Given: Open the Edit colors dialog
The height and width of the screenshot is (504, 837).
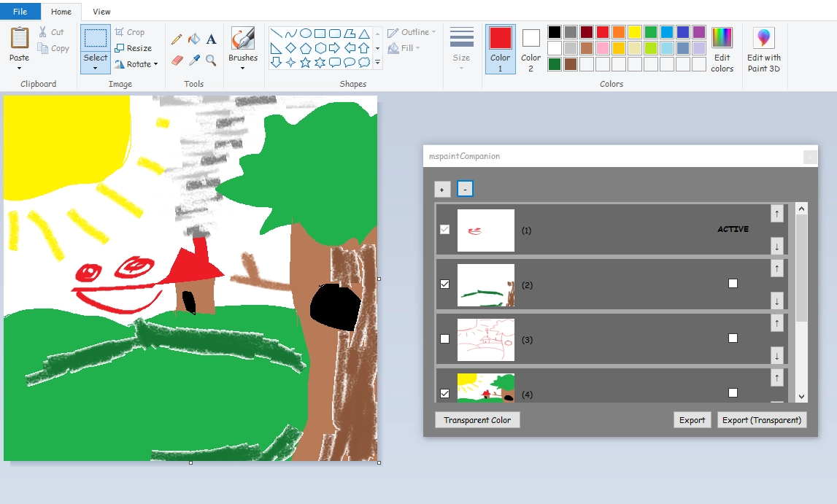Looking at the screenshot, I should click(722, 50).
